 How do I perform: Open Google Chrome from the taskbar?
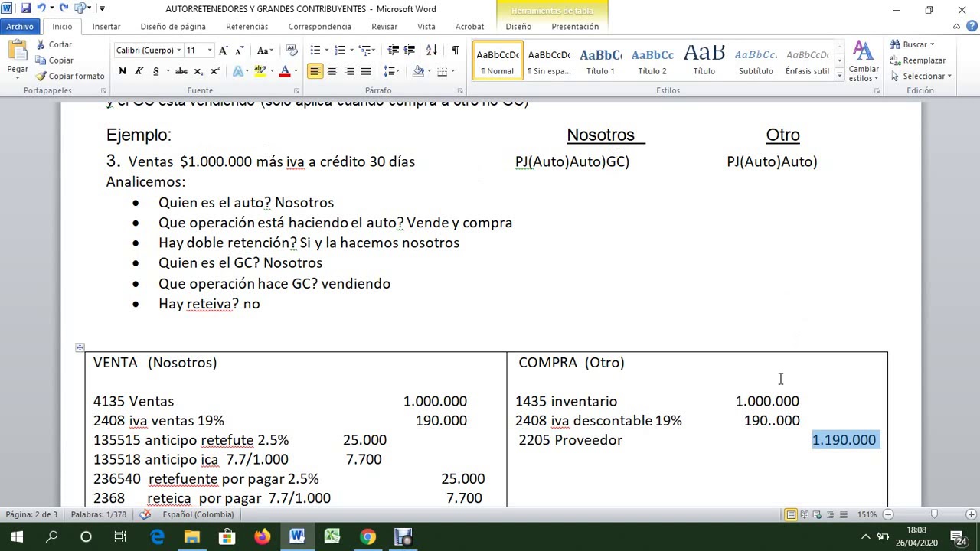367,536
